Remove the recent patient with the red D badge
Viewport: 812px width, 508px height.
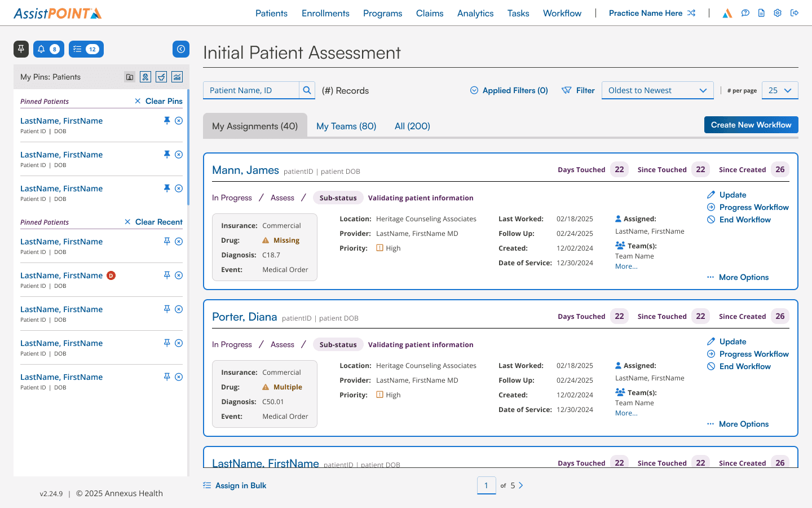(x=179, y=275)
